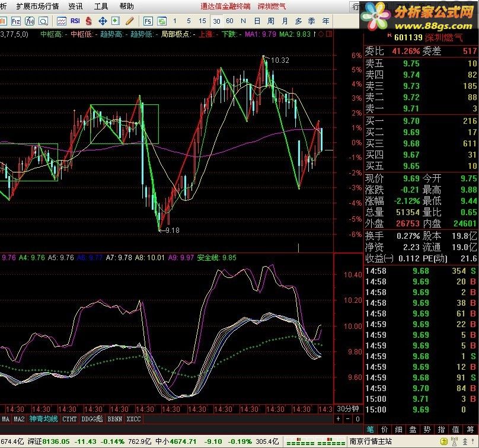479x448 pixels.
Task: Switch to the 势 trend panel tab
Action: (427, 430)
